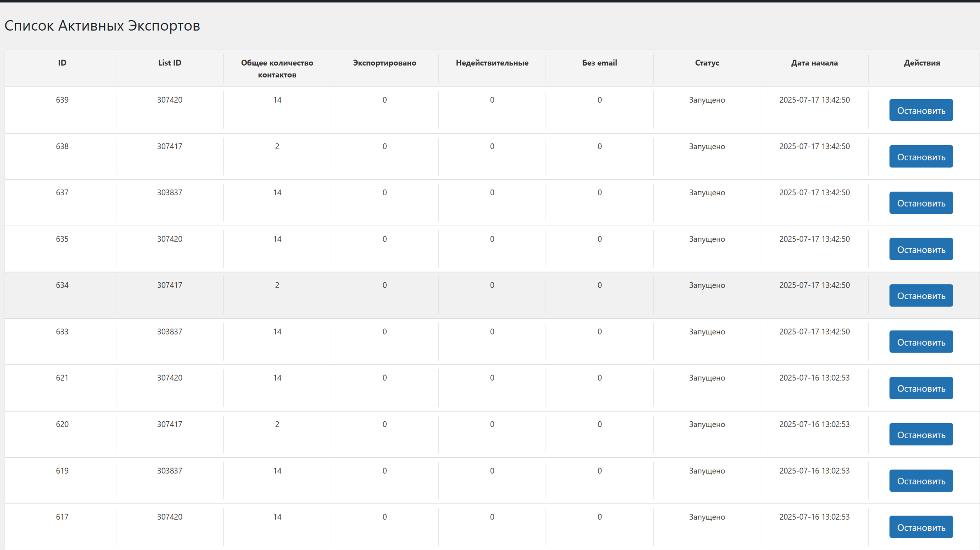980x550 pixels.
Task: Stop export with ID 635
Action: coord(921,249)
